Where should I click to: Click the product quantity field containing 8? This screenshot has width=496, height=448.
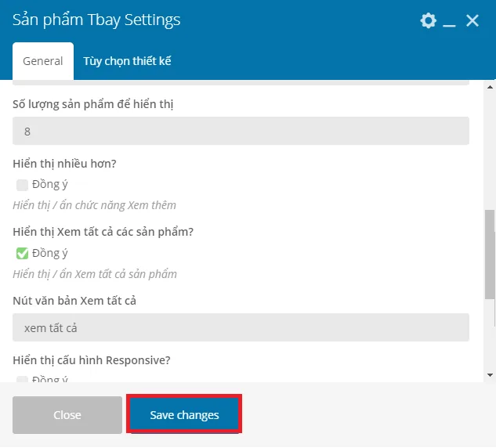click(241, 132)
